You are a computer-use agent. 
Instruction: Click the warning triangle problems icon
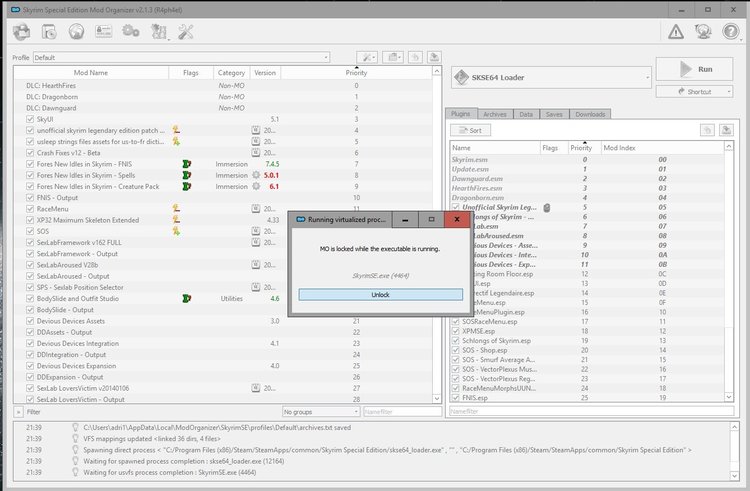(x=676, y=32)
